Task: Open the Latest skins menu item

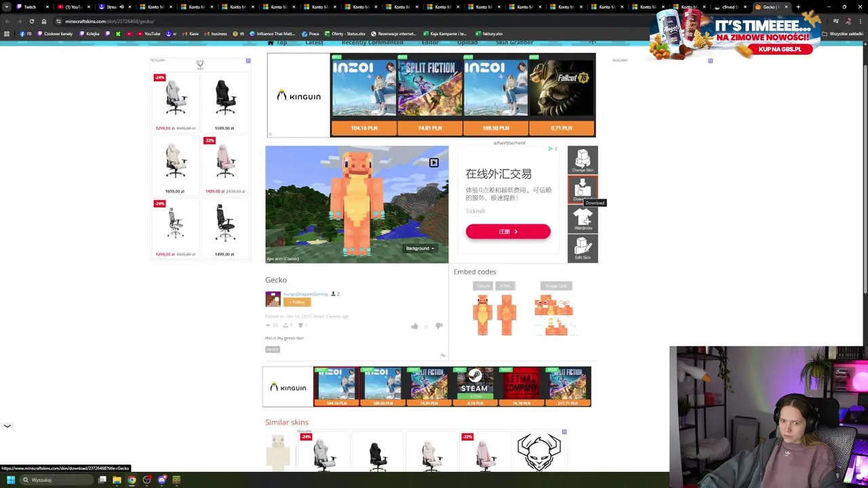Action: point(314,43)
